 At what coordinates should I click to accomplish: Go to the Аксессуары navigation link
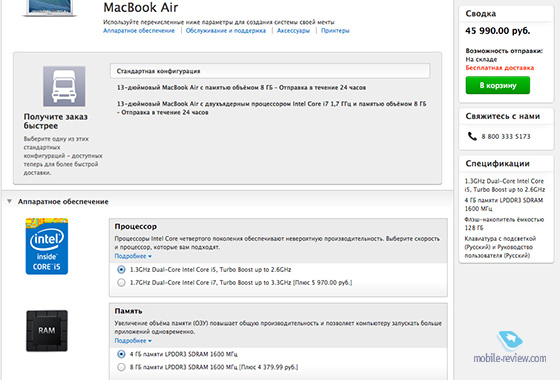[293, 31]
